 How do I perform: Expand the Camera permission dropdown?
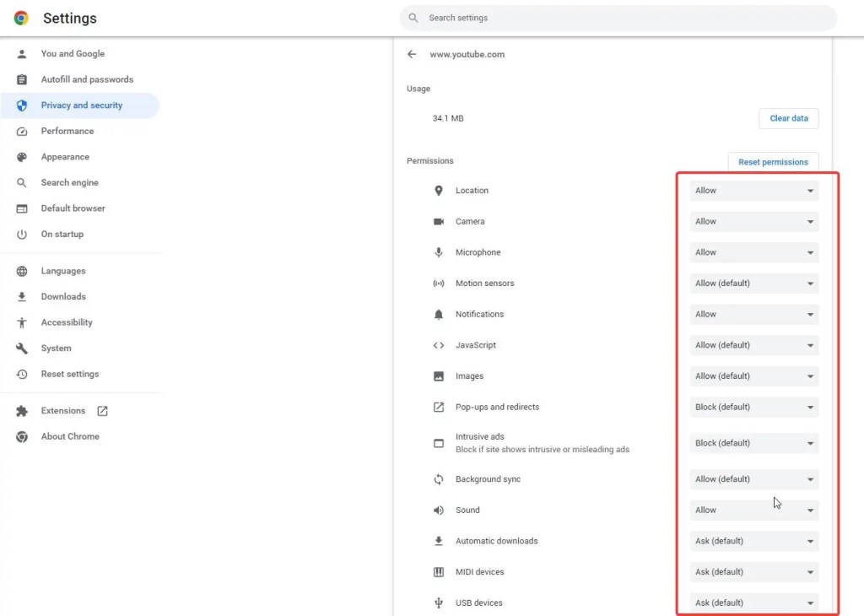[753, 222]
